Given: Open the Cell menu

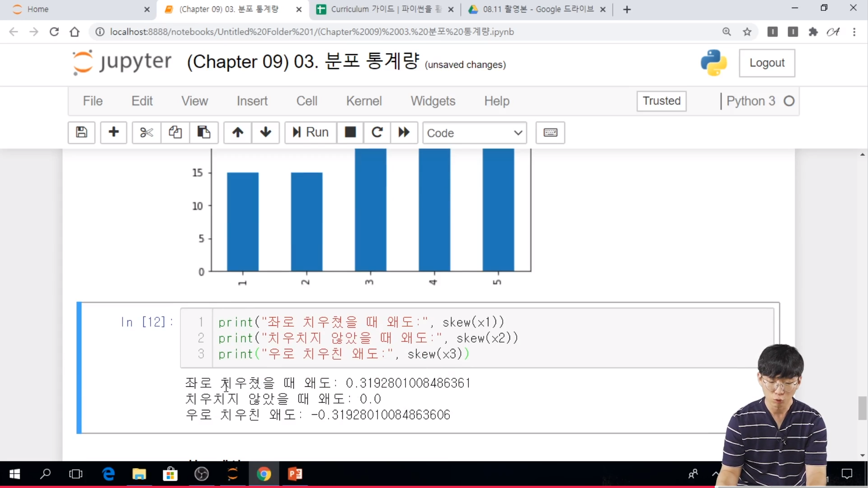Looking at the screenshot, I should [307, 101].
